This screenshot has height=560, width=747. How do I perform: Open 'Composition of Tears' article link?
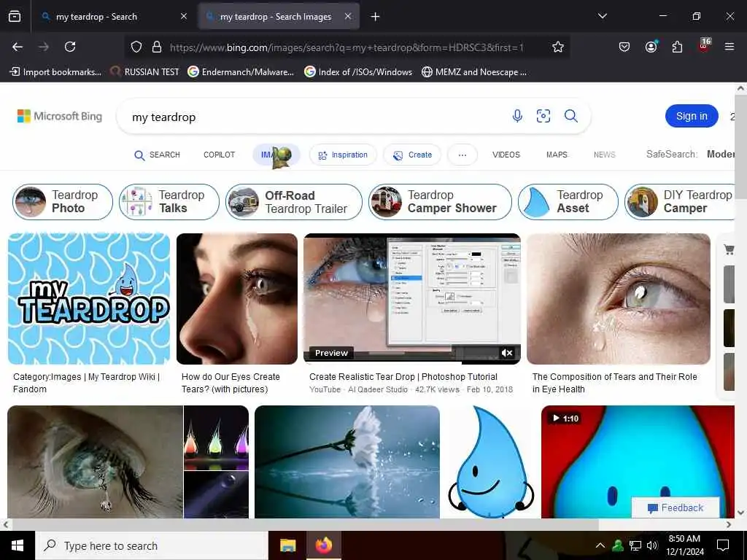[614, 383]
